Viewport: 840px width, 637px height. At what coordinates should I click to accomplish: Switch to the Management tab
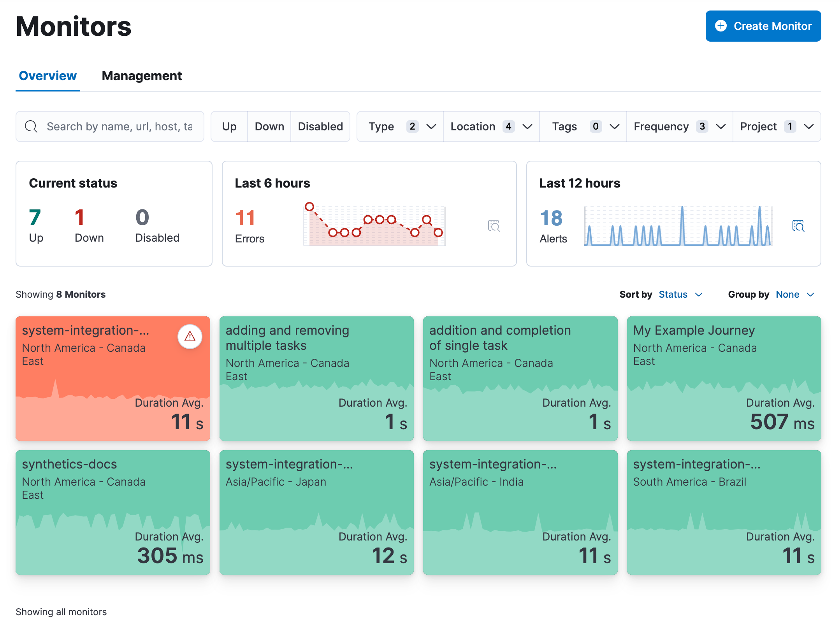(142, 75)
